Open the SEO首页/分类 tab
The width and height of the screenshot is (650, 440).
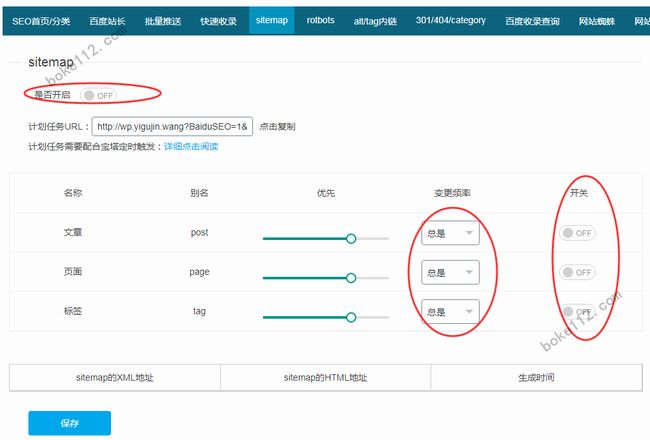coord(41,21)
